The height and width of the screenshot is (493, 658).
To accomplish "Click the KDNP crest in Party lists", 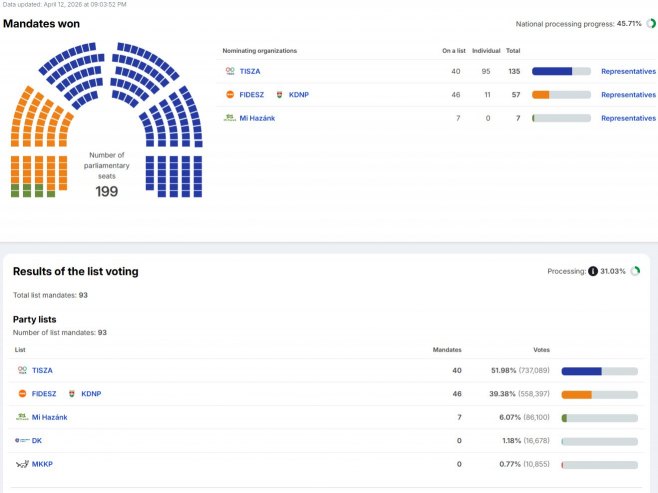I will click(71, 394).
